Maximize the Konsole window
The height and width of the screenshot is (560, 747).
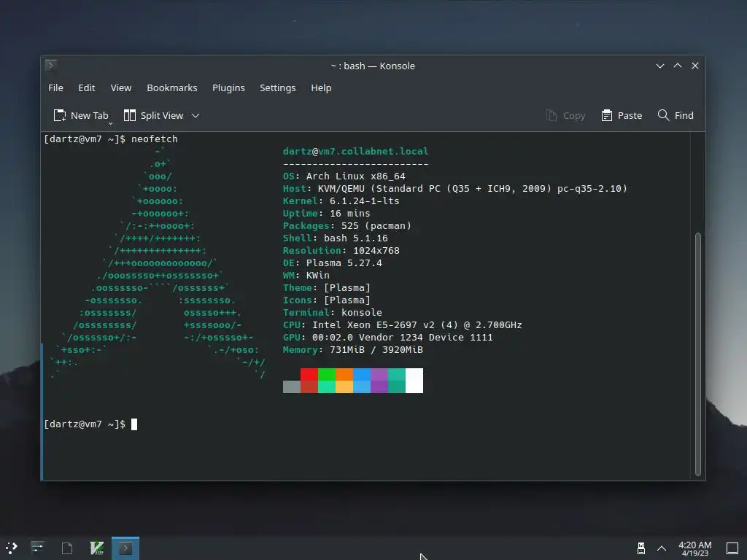click(x=678, y=66)
